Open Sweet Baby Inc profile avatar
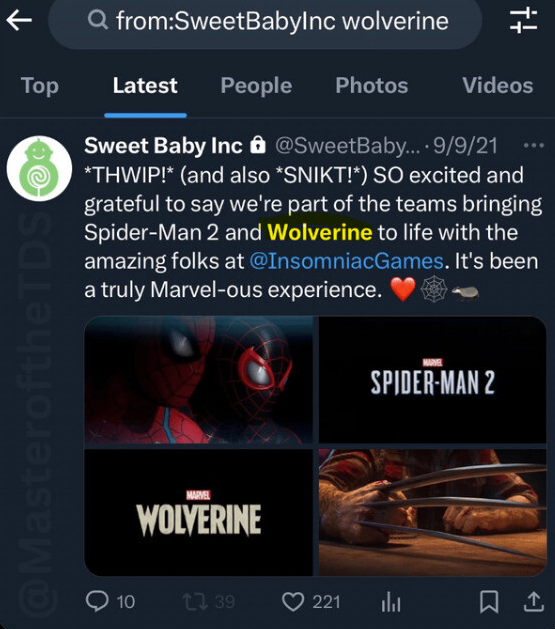 tap(39, 168)
